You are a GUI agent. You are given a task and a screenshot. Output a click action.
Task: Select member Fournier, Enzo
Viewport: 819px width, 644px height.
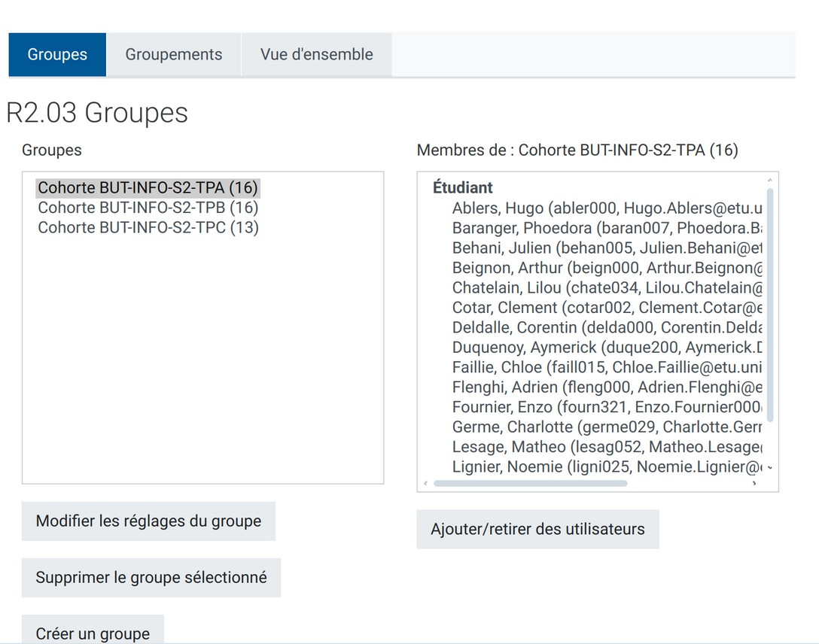coord(607,407)
